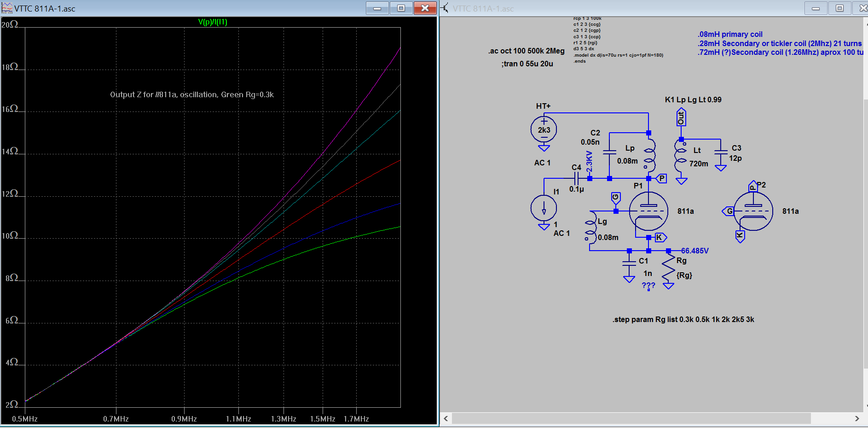Image resolution: width=868 pixels, height=428 pixels.
Task: Select the I1 current source symbol
Action: coord(544,208)
